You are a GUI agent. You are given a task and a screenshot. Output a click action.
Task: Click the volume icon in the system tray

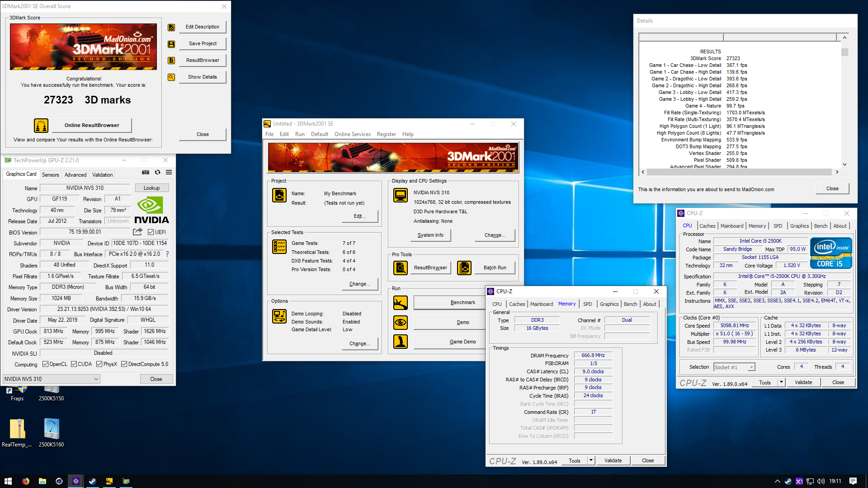[821, 481]
